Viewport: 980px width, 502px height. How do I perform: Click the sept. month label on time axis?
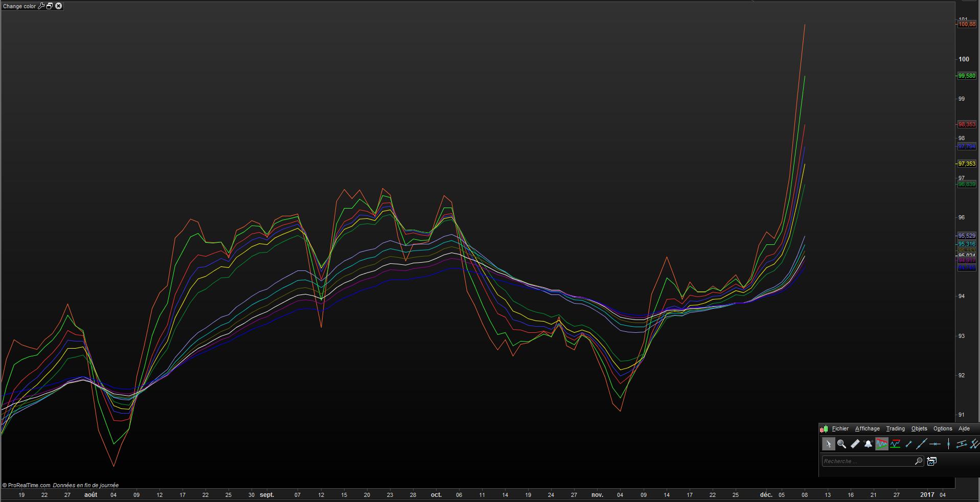pyautogui.click(x=267, y=495)
